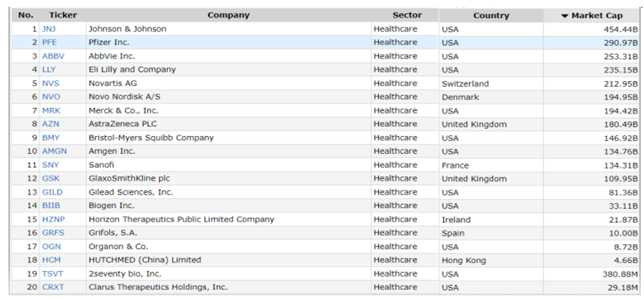Image resolution: width=644 pixels, height=300 pixels.
Task: Sort by the Country column header
Action: tap(491, 16)
